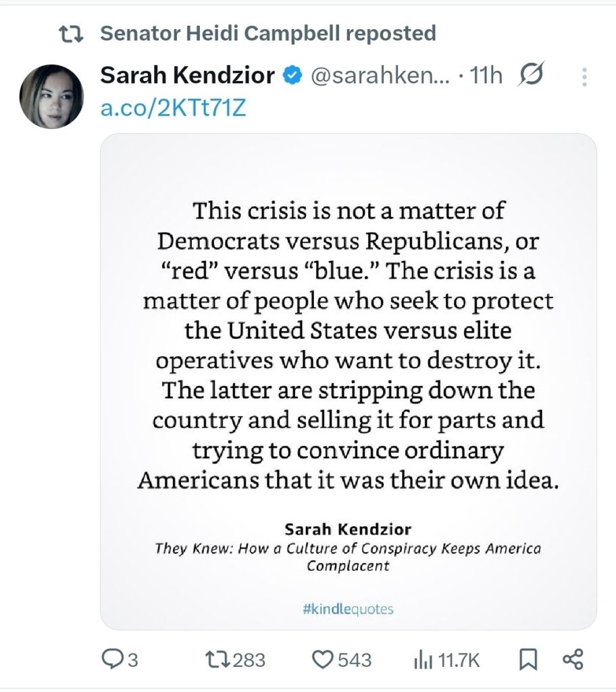Bookmark this post
616x692 pixels.
click(530, 660)
